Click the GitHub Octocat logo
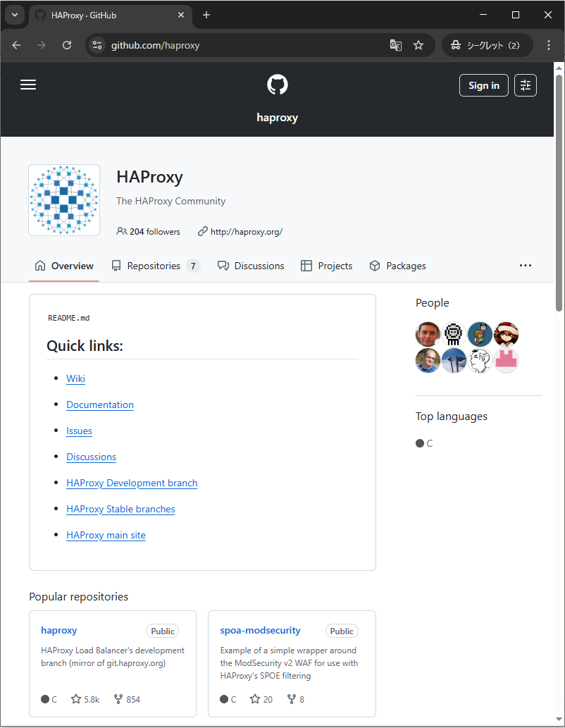Viewport: 565px width, 728px height. [277, 85]
